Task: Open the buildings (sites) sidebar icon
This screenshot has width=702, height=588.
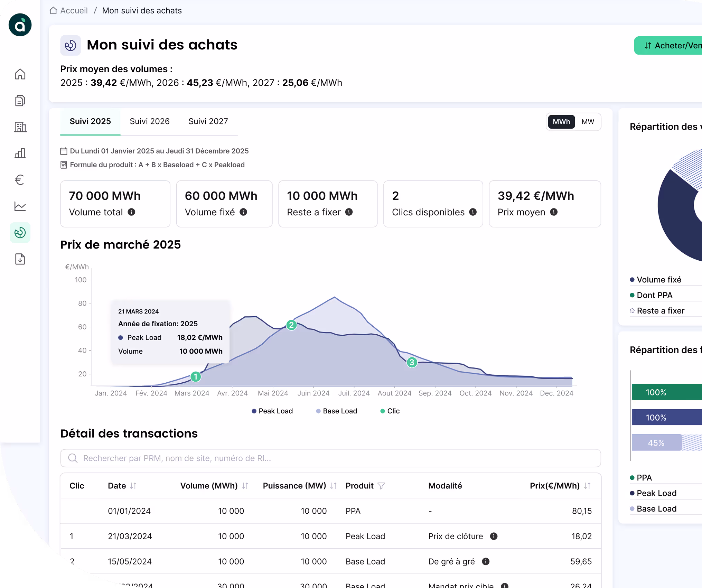Action: pyautogui.click(x=20, y=127)
